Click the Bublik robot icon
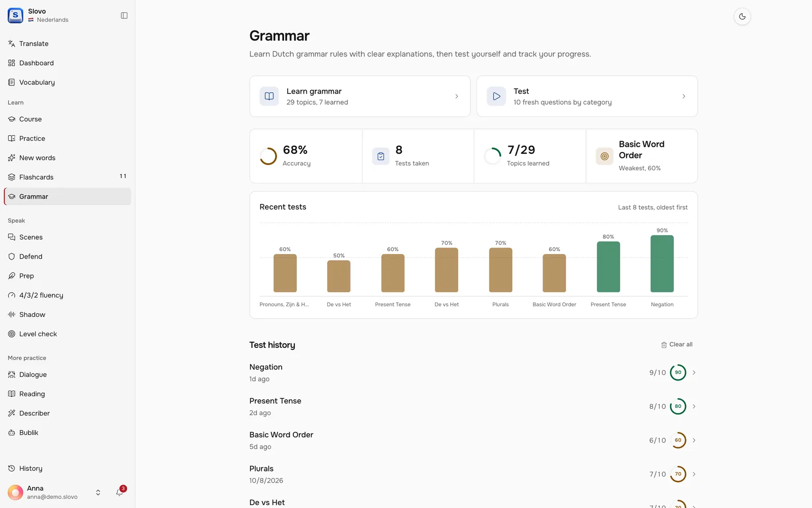 (x=12, y=432)
